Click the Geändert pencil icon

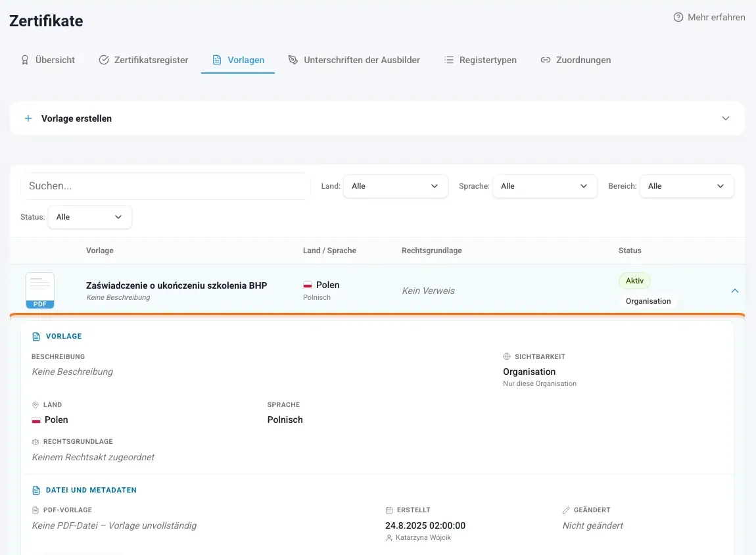pos(566,510)
